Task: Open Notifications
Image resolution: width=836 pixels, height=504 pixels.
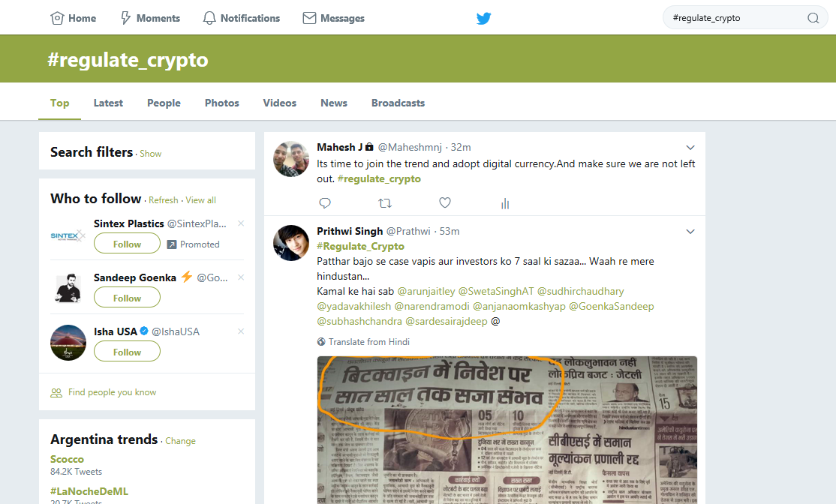Action: tap(241, 18)
